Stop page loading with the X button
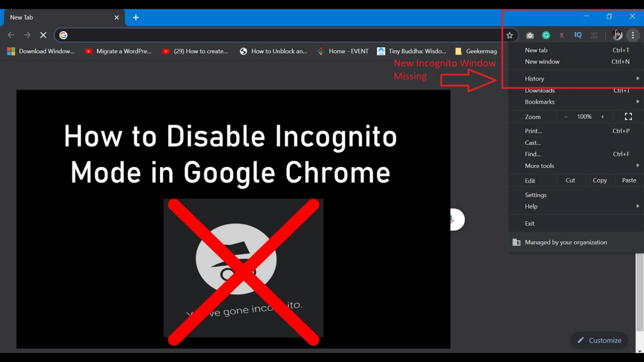644x362 pixels. (x=43, y=35)
